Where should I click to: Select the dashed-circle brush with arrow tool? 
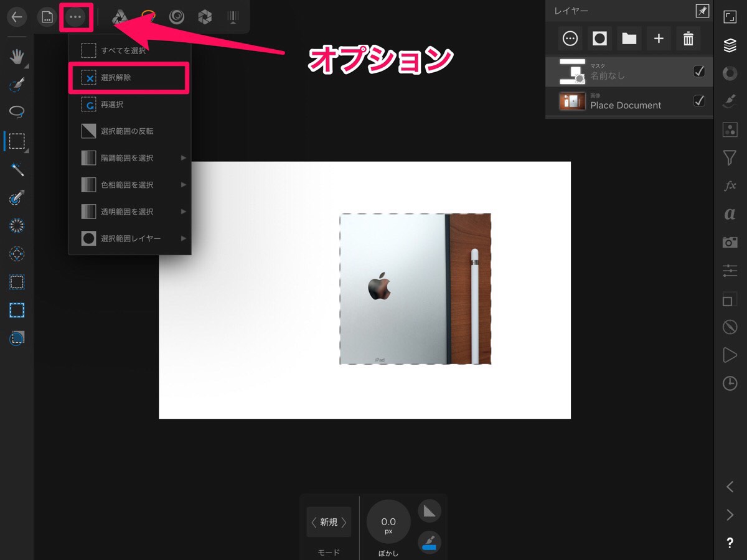pos(17,197)
